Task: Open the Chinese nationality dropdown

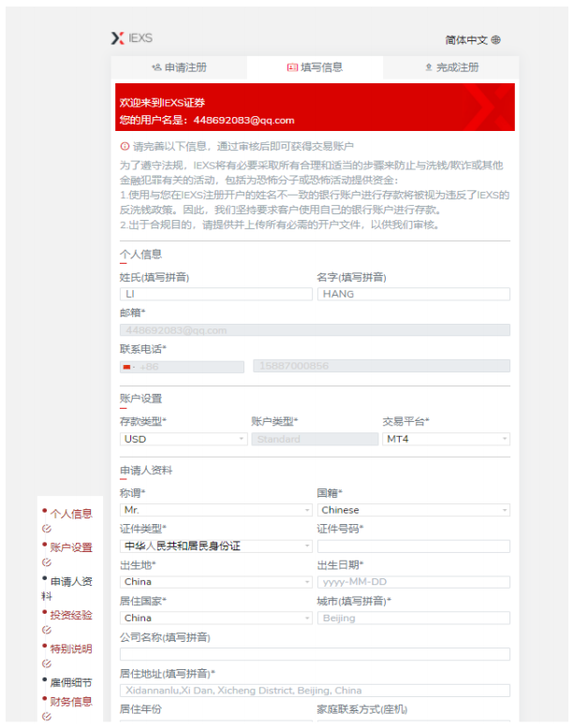Action: click(x=414, y=510)
